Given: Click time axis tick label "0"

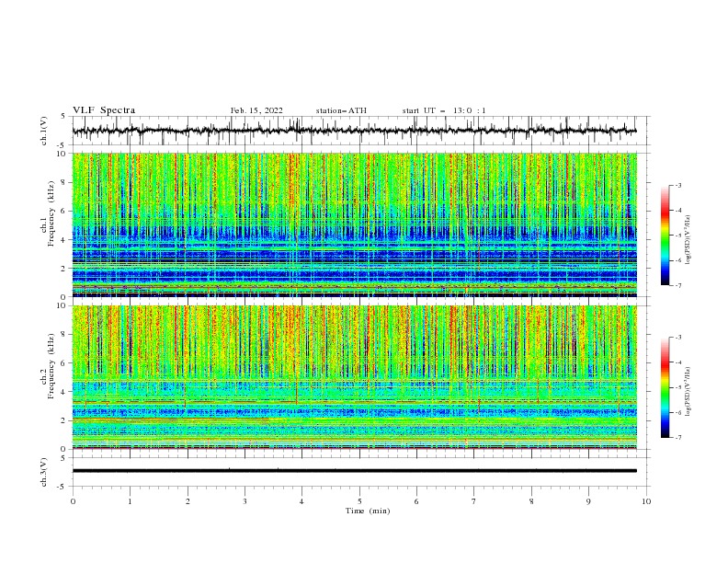Looking at the screenshot, I should (73, 501).
